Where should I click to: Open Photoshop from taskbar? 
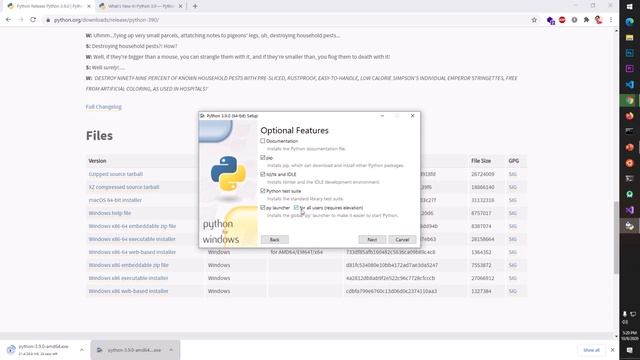629,53
